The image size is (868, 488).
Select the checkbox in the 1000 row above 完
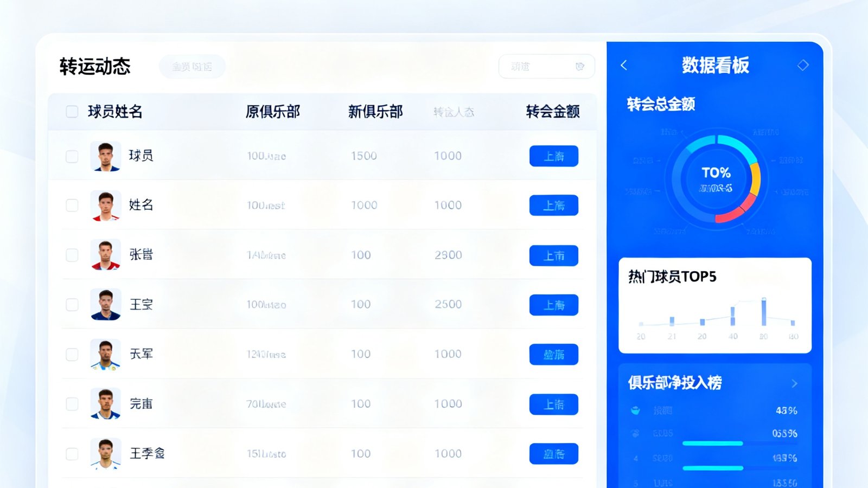pos(72,355)
